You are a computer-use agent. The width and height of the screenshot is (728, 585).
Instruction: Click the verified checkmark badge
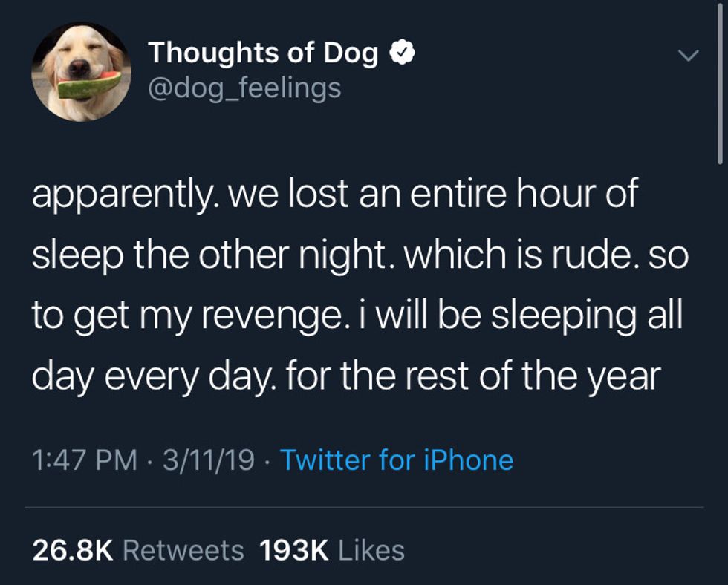tap(402, 53)
